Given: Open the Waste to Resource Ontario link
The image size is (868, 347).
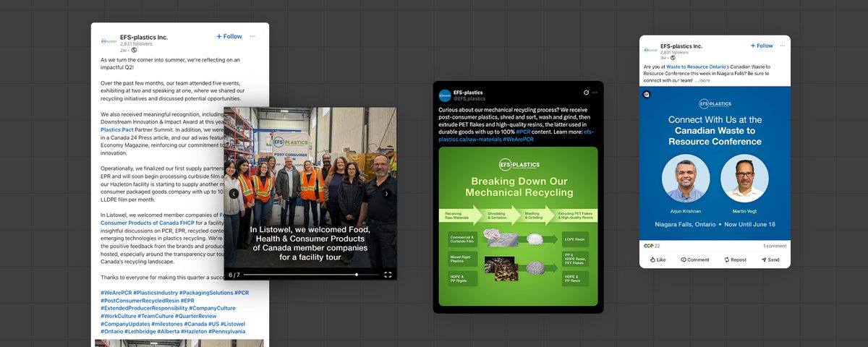Looking at the screenshot, I should click(x=696, y=67).
